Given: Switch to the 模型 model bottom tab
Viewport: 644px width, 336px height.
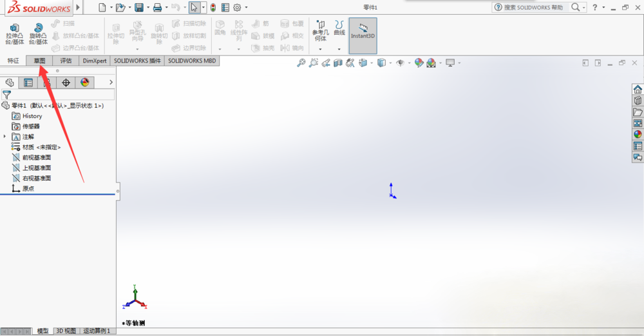Looking at the screenshot, I should [x=43, y=331].
